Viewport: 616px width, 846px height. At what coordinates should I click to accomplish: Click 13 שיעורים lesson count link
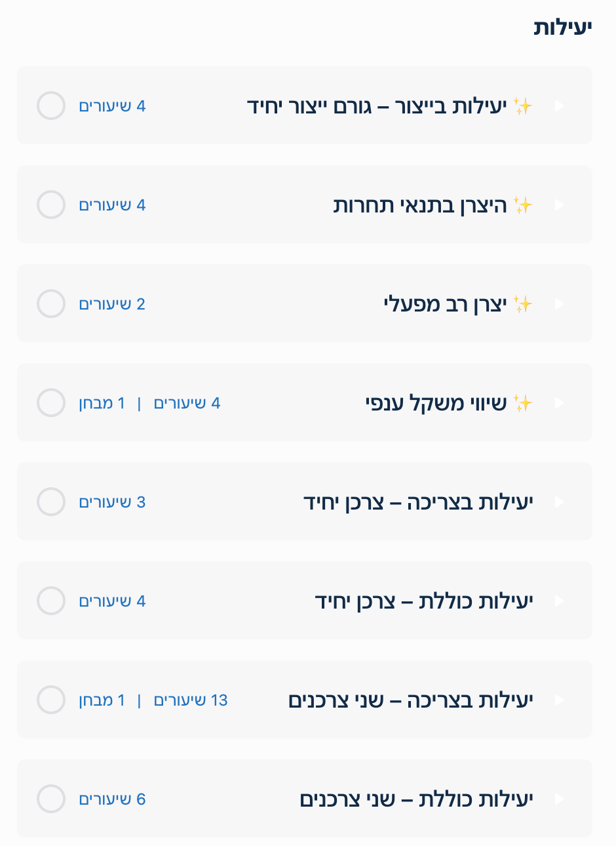point(191,700)
